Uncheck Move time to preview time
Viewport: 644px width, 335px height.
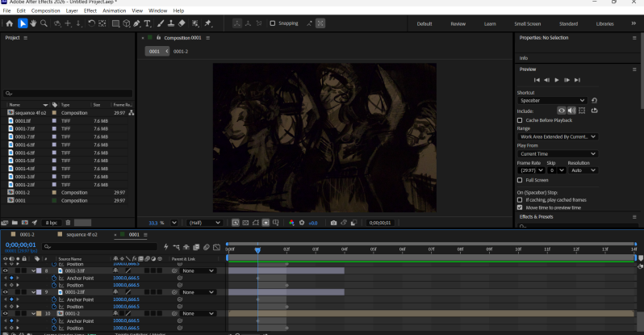520,207
